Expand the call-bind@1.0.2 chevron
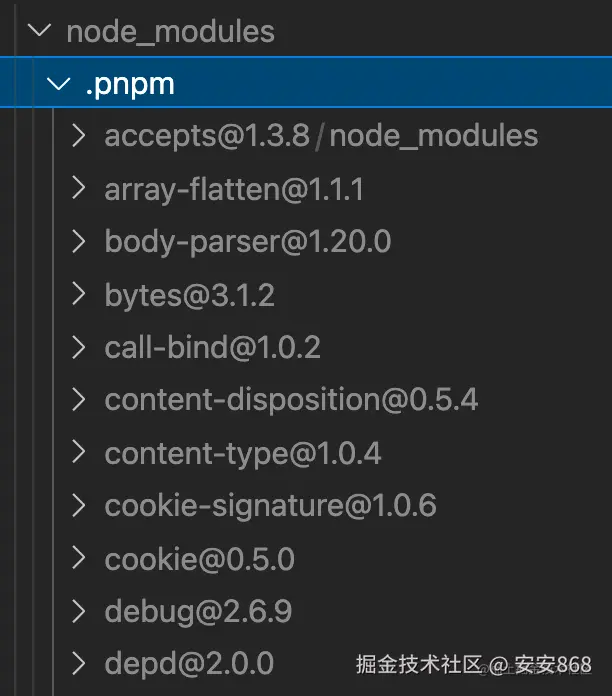The width and height of the screenshot is (612, 696). 80,347
